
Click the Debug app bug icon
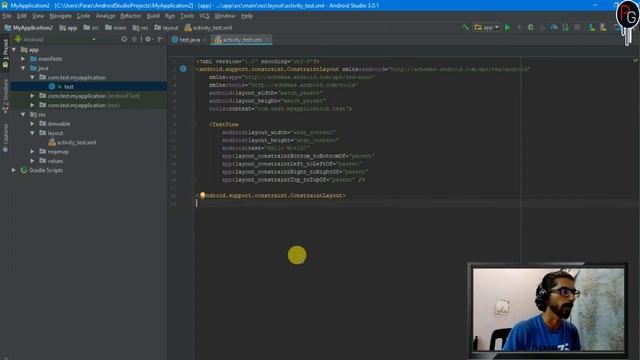[x=531, y=27]
